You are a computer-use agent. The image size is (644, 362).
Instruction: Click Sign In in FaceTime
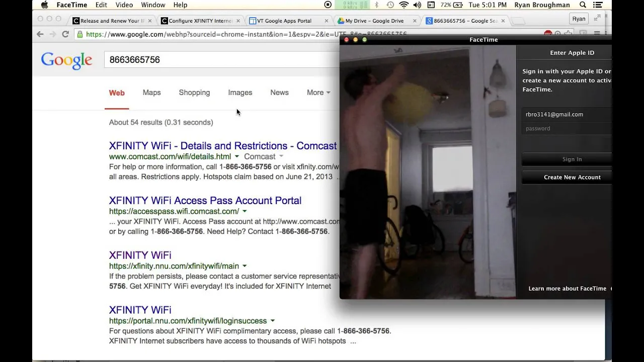pyautogui.click(x=567, y=159)
